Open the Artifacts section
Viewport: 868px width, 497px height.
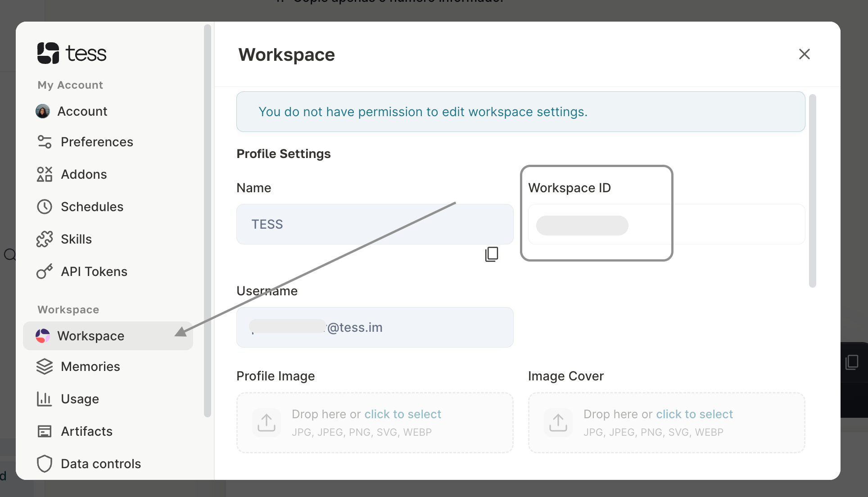coord(108,431)
